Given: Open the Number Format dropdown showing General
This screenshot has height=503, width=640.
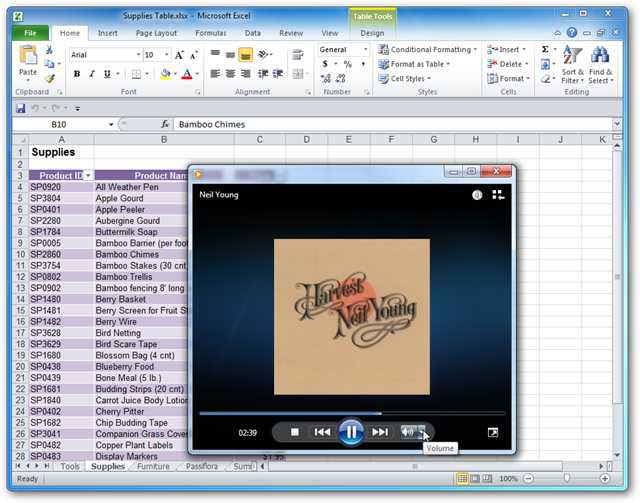Looking at the screenshot, I should [365, 49].
